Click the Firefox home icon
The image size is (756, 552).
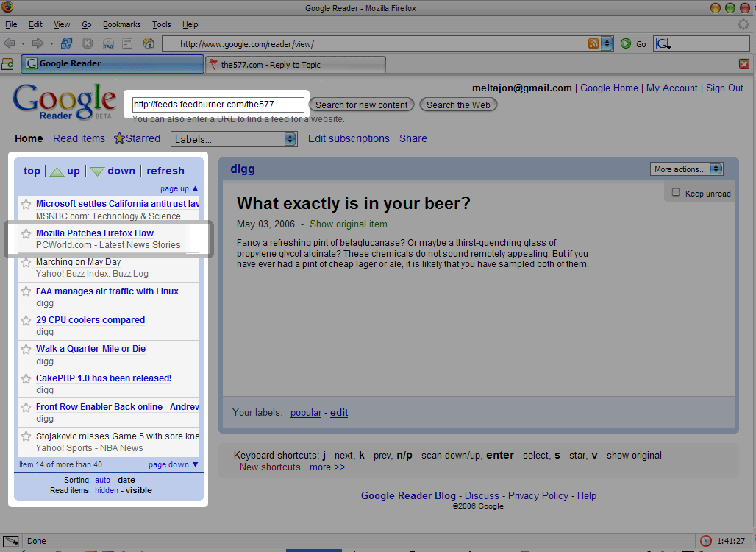(149, 43)
